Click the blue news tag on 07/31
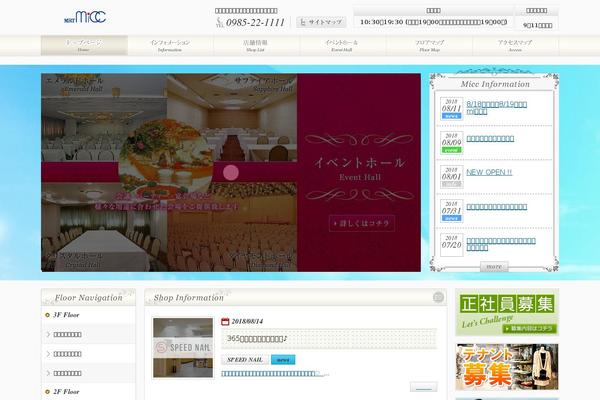 click(452, 218)
